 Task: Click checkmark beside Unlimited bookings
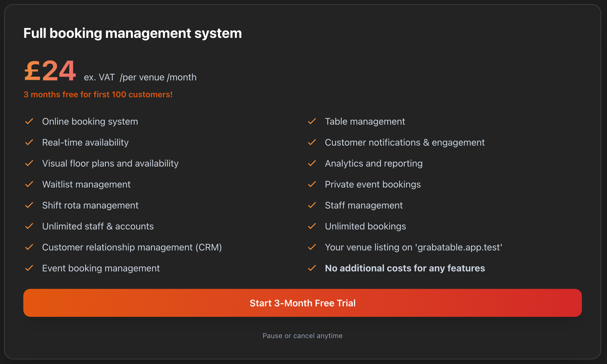[x=312, y=226]
